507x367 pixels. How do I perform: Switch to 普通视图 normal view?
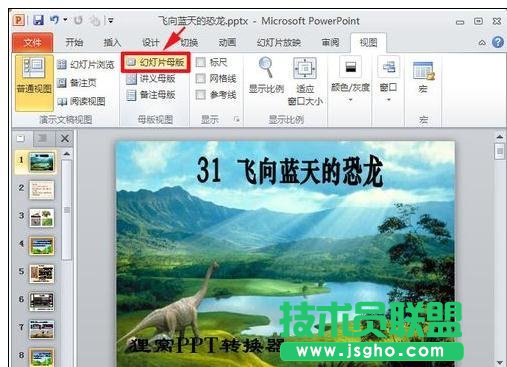point(34,83)
